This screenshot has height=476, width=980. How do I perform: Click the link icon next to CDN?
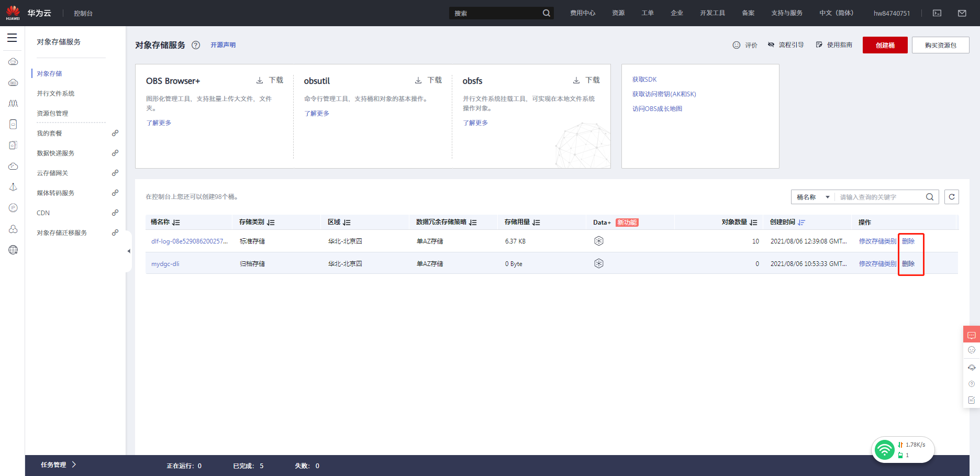click(115, 213)
